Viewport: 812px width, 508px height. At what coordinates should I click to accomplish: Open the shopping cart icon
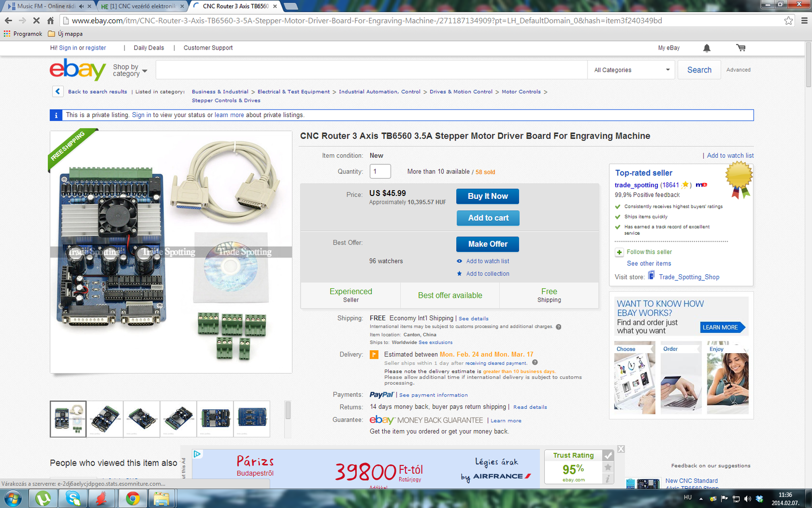pos(741,48)
